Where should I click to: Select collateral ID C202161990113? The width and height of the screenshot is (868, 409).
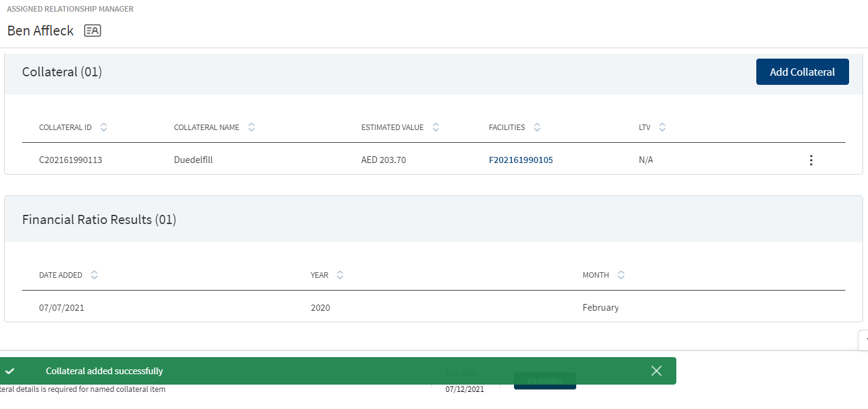pyautogui.click(x=71, y=160)
